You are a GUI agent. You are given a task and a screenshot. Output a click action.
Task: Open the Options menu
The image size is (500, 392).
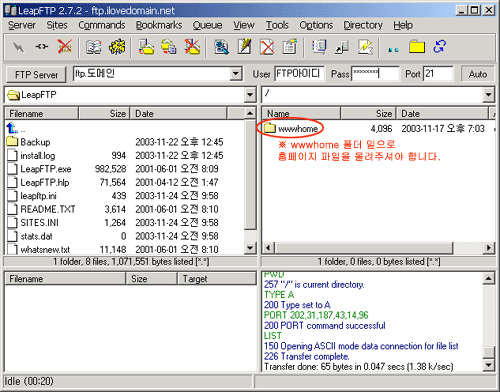[x=316, y=25]
